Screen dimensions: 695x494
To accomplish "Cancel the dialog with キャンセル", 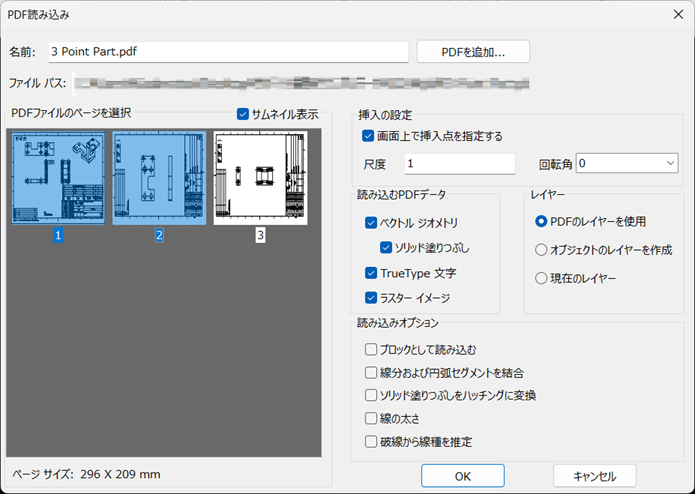I will (x=594, y=476).
